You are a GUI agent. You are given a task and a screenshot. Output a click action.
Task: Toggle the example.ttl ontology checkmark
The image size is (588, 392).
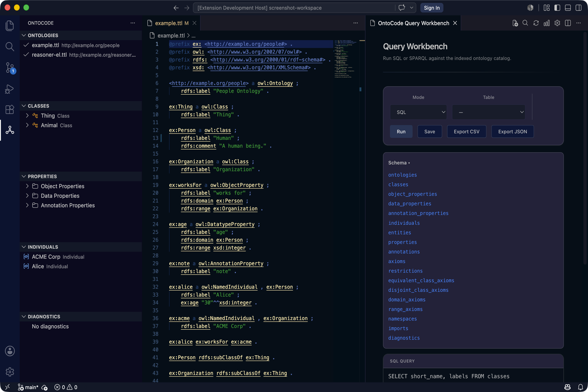coord(26,45)
